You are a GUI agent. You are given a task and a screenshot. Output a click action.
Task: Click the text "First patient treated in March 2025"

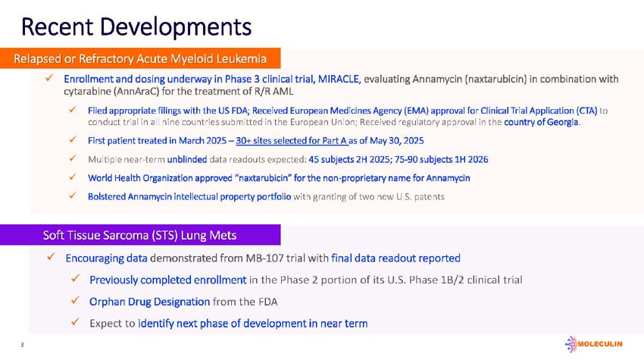[158, 140]
